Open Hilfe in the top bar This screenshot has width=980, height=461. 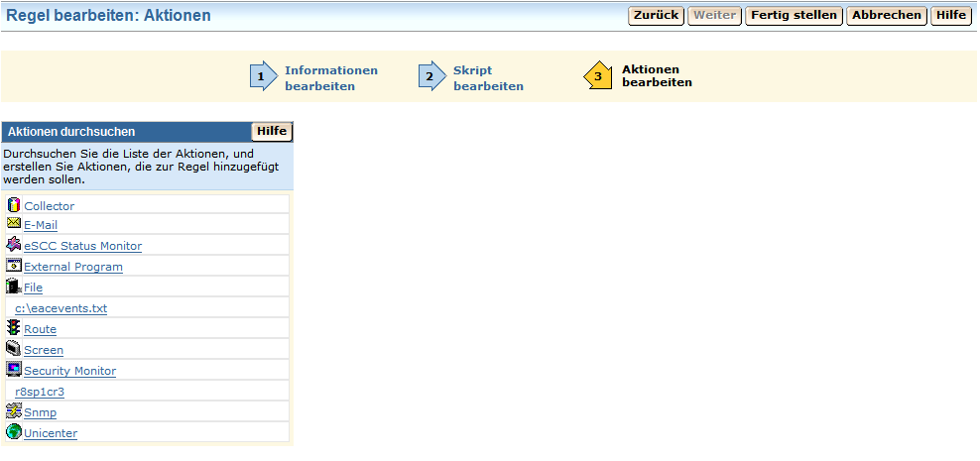point(952,16)
